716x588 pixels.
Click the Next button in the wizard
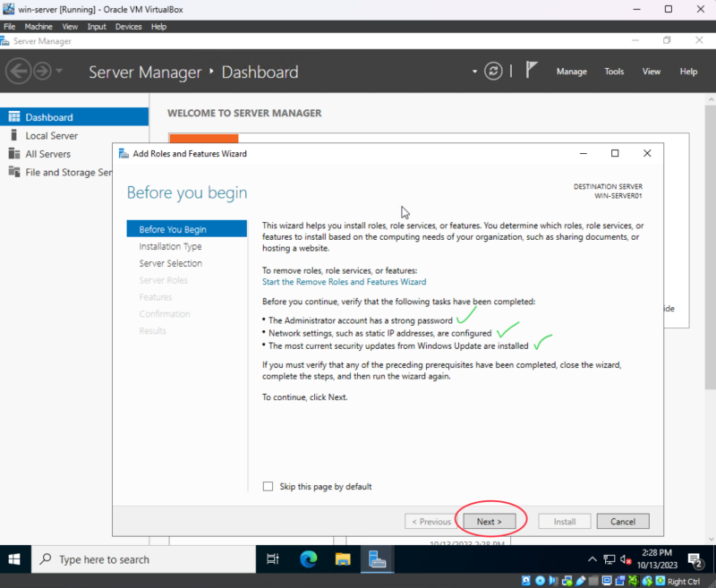pyautogui.click(x=489, y=521)
